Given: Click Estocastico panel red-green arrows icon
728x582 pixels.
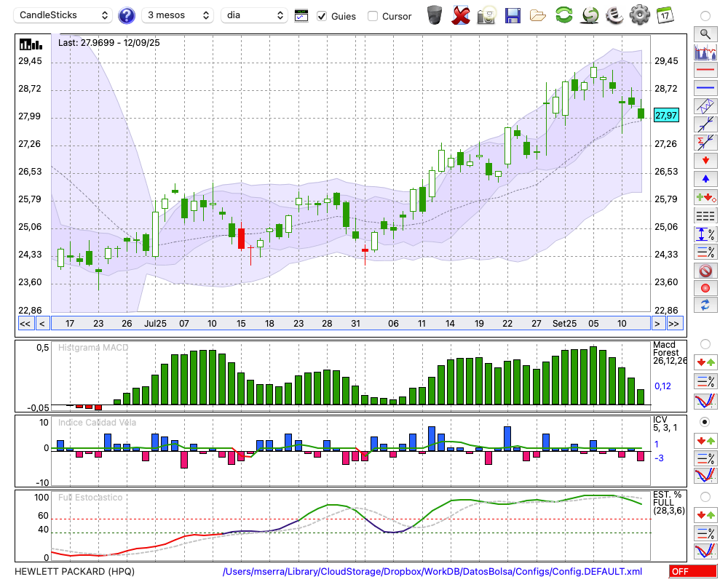Looking at the screenshot, I should point(705,514).
